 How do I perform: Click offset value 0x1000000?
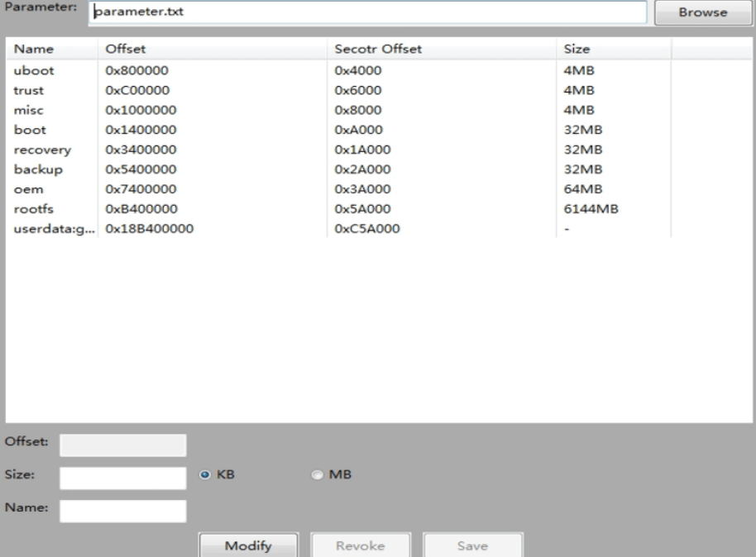(x=141, y=110)
